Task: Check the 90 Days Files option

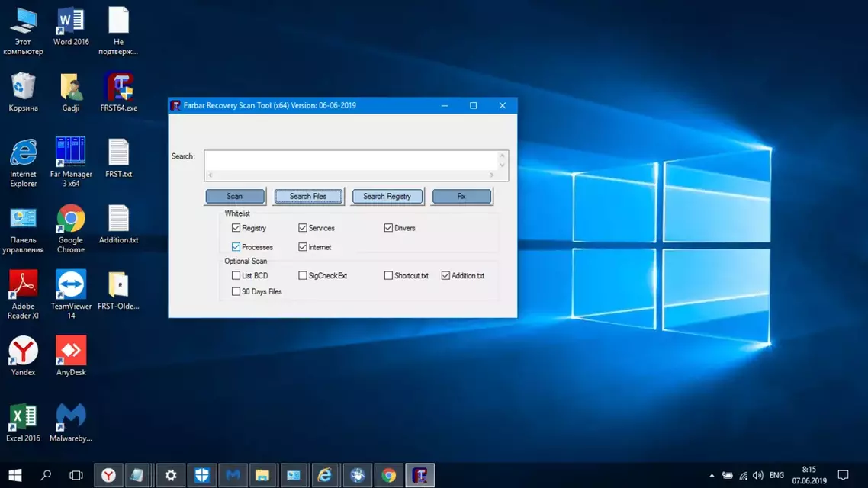Action: [236, 291]
